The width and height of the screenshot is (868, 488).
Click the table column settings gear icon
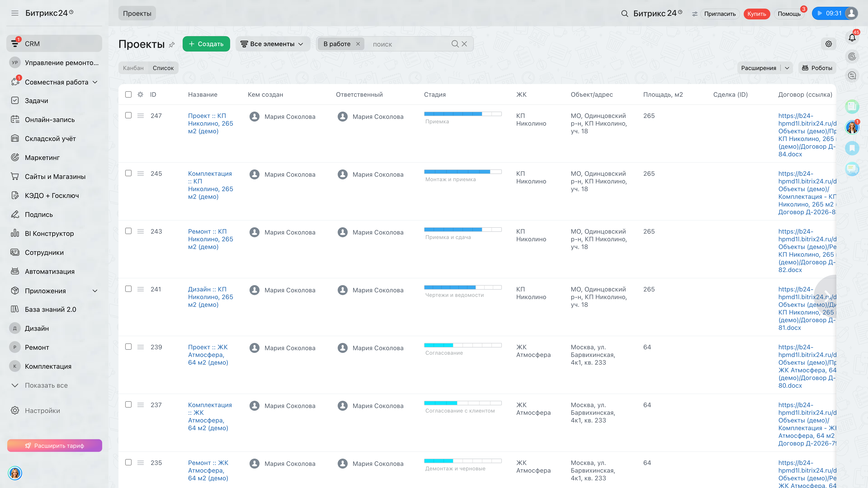coord(141,94)
